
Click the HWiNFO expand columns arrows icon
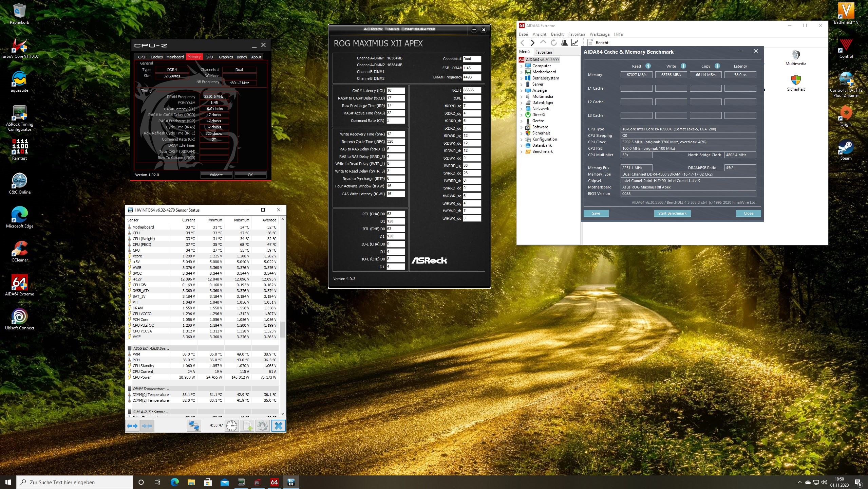pyautogui.click(x=132, y=426)
